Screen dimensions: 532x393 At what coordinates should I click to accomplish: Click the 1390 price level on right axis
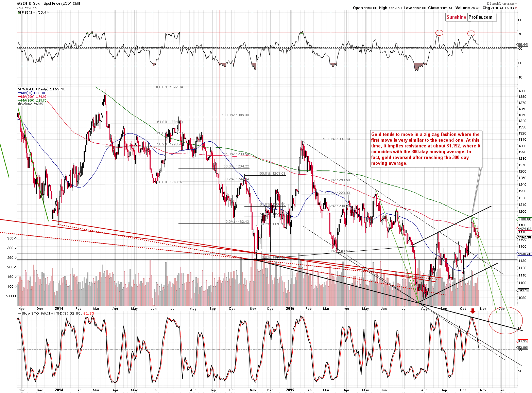tap(522, 91)
